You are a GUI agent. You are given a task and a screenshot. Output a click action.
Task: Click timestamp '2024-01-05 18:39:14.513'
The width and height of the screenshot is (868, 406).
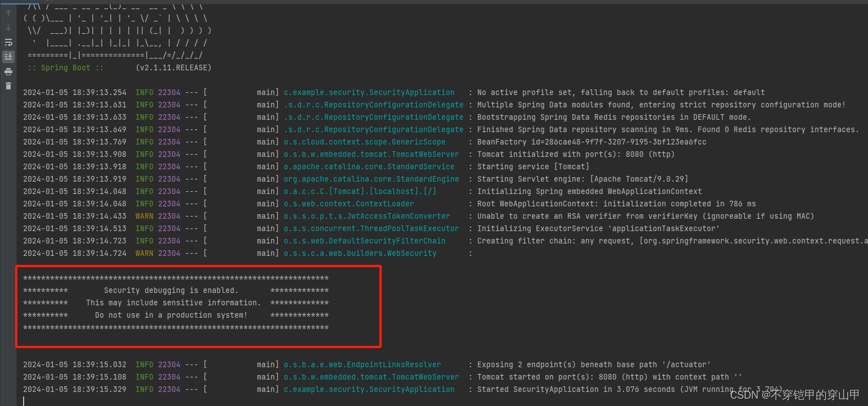pyautogui.click(x=74, y=228)
